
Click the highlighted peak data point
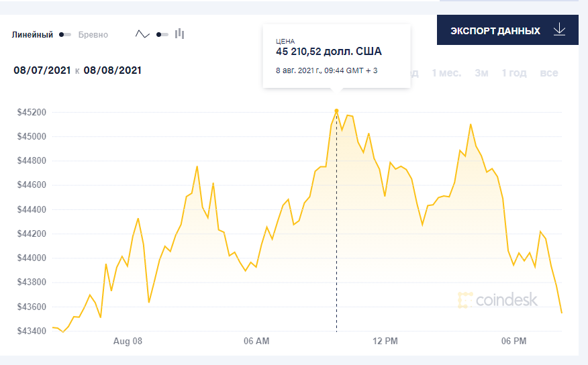[x=336, y=111]
